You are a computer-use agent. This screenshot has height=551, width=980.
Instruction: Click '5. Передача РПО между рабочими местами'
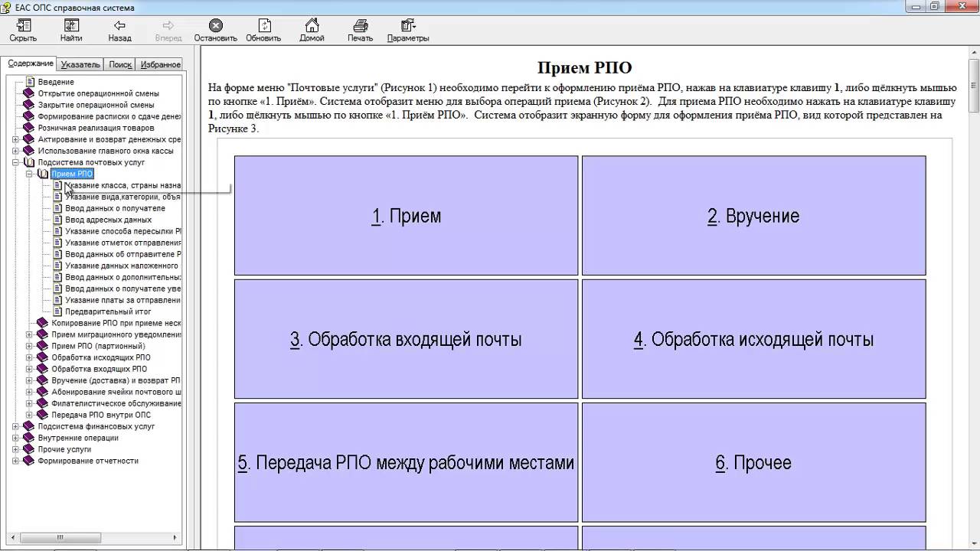[406, 462]
